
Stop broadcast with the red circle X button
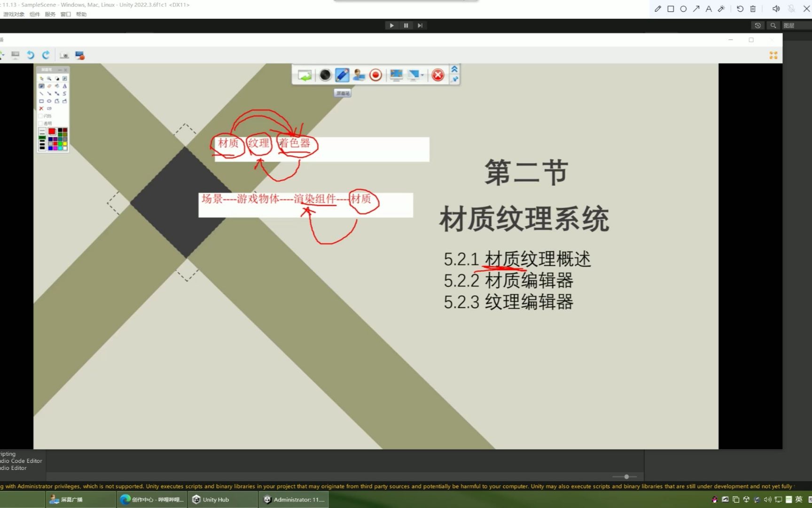pos(438,75)
